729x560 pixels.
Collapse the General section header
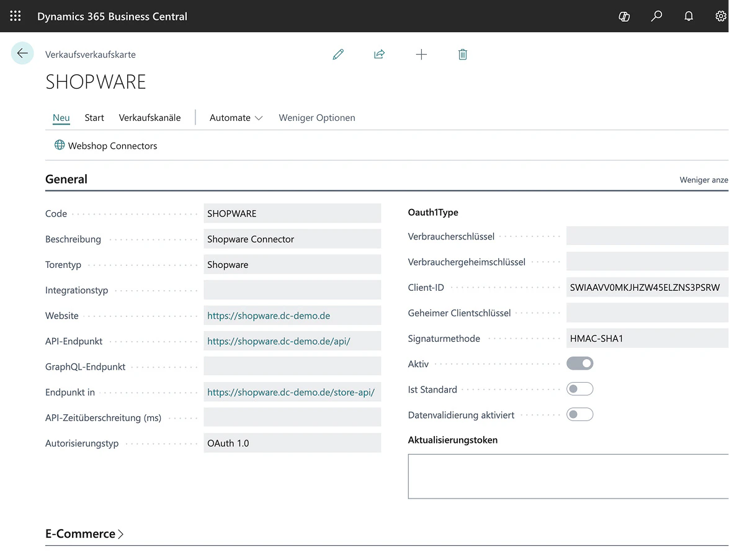click(x=66, y=179)
